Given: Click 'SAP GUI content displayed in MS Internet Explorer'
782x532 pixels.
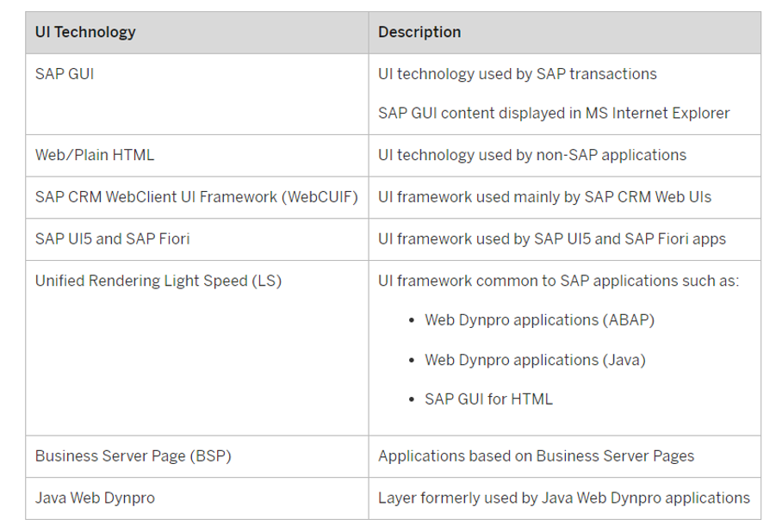Looking at the screenshot, I should [x=554, y=113].
